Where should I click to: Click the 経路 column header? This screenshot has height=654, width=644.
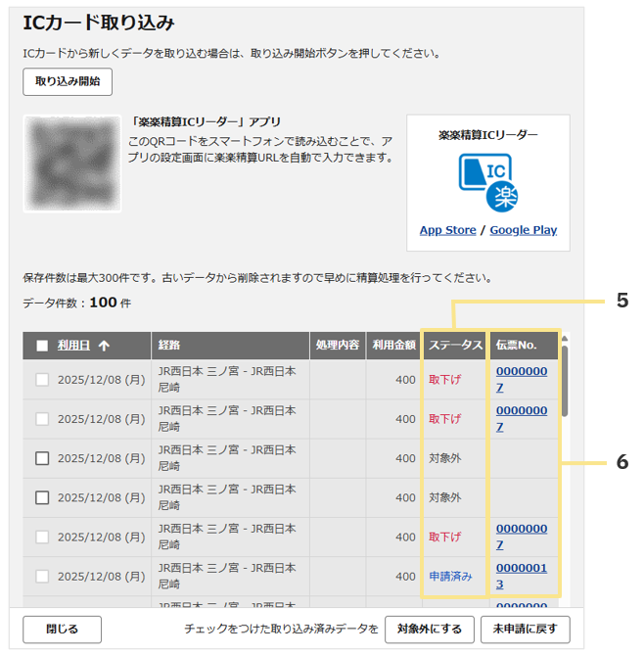(231, 346)
